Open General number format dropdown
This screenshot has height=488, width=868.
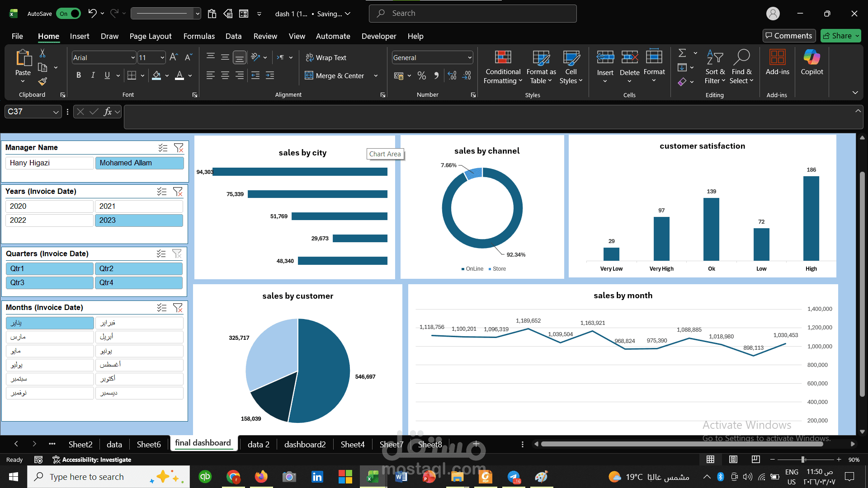point(470,57)
